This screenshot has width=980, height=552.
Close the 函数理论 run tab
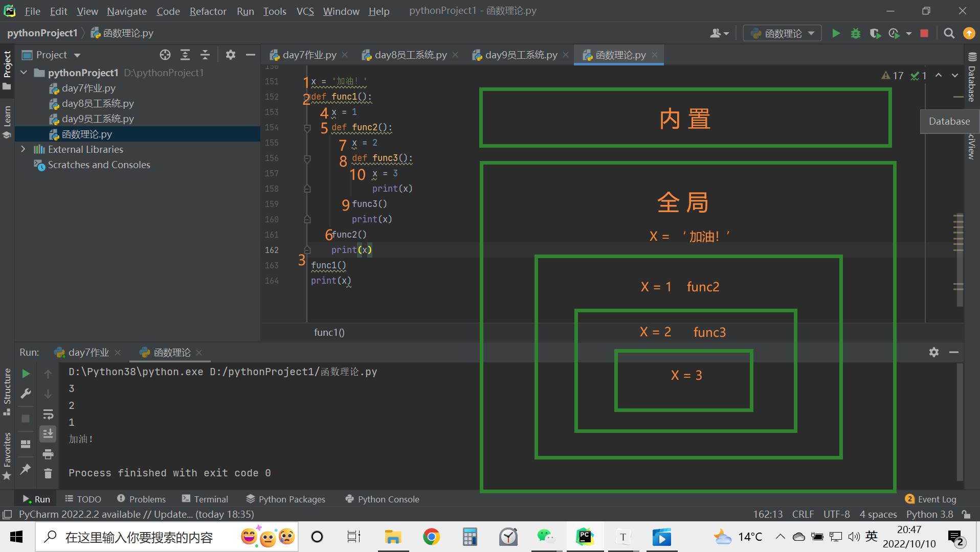199,353
